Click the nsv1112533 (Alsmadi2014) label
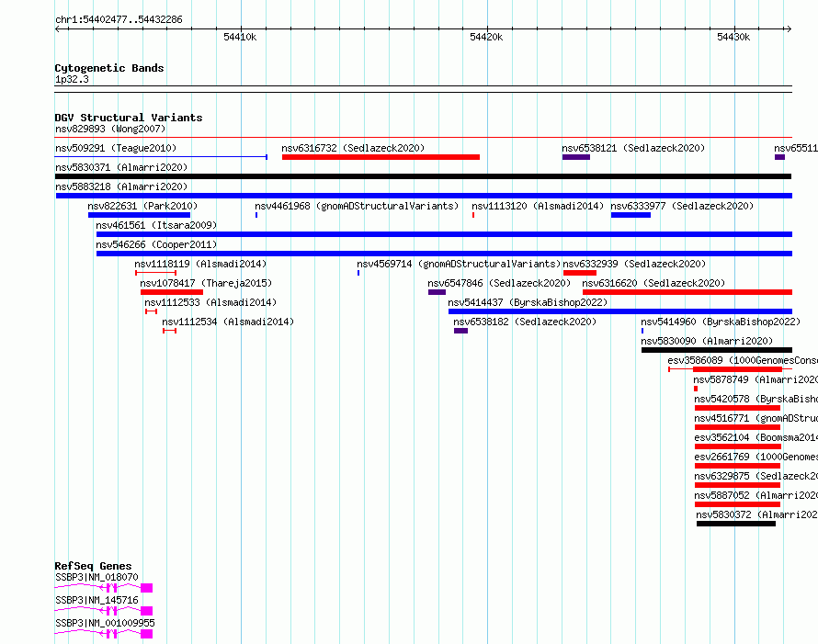 point(210,302)
